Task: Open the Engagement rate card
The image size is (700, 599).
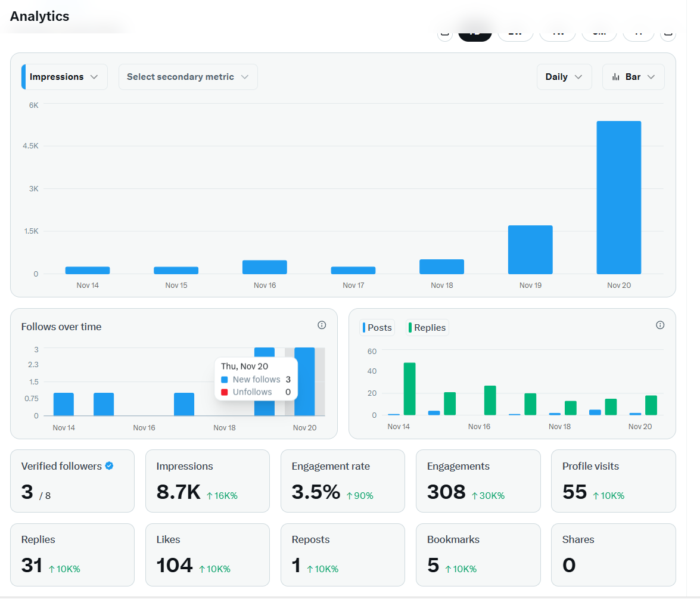Action: (x=343, y=480)
